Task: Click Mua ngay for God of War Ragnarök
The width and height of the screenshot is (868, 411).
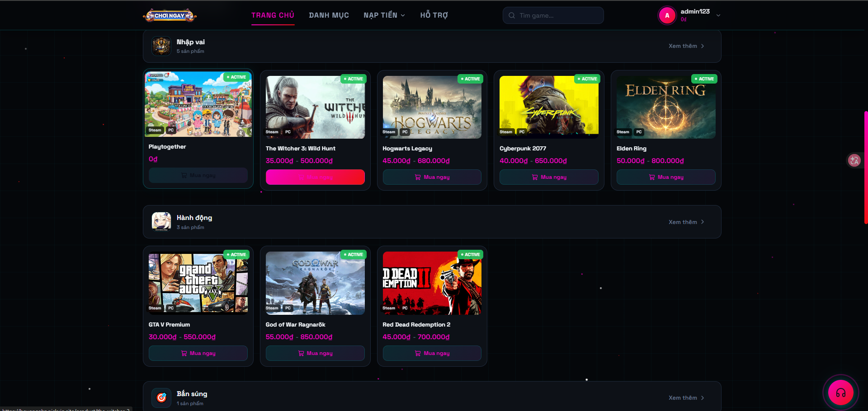Action: click(x=315, y=353)
